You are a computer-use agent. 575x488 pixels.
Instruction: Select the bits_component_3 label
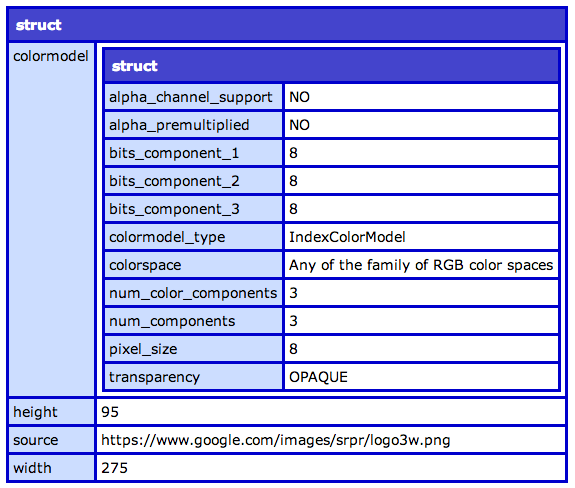pyautogui.click(x=174, y=209)
